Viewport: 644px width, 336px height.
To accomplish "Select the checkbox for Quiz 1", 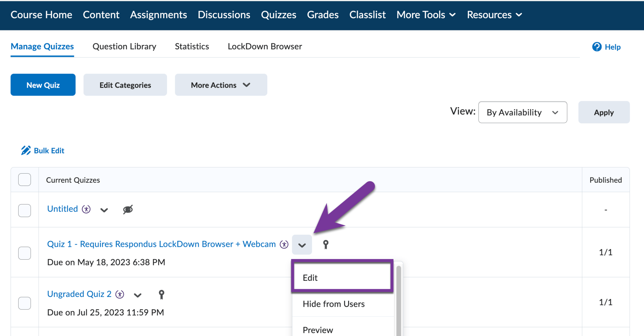I will coord(24,253).
